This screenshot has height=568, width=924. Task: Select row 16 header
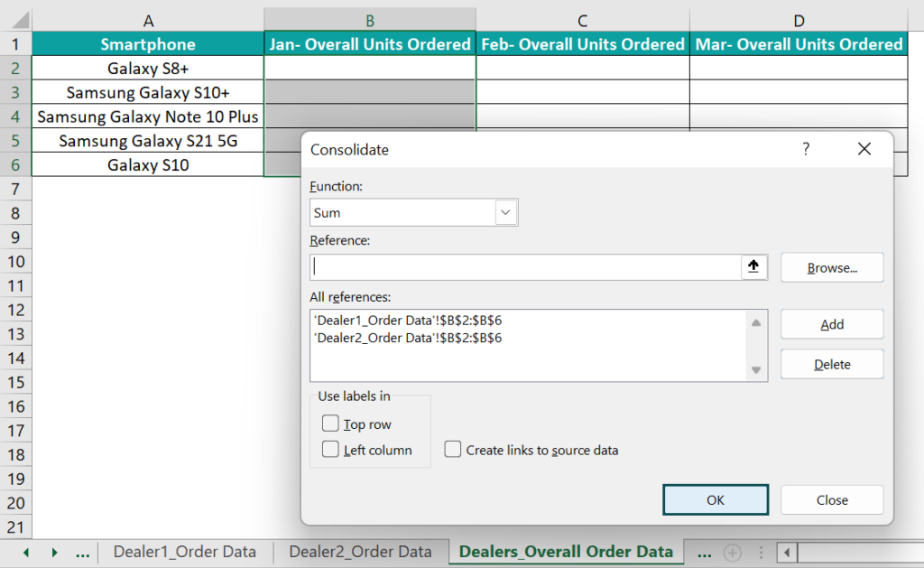coord(16,406)
